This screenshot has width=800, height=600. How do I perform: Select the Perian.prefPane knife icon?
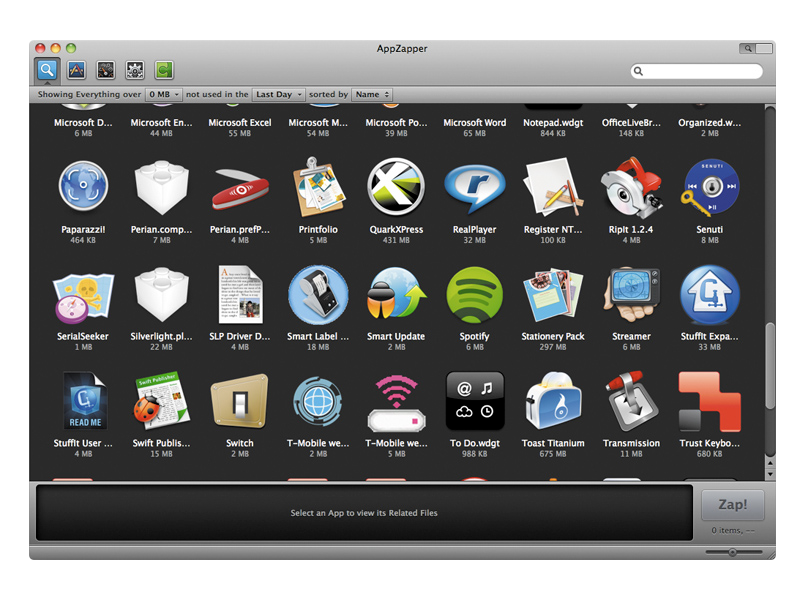click(240, 190)
